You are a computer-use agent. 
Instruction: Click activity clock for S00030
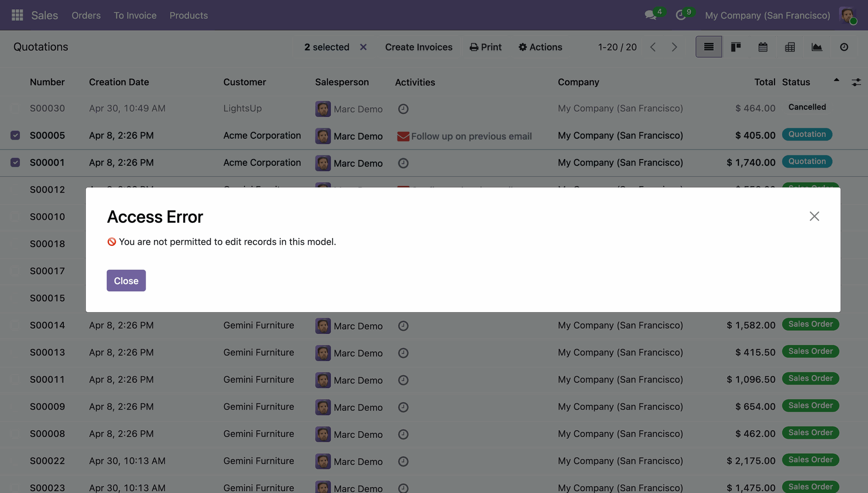click(x=403, y=109)
